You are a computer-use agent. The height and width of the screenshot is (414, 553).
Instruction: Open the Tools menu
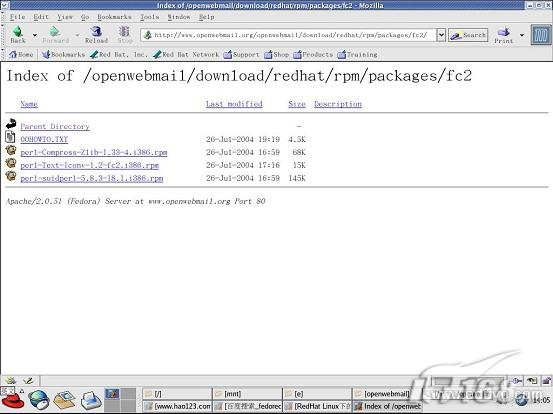pos(150,17)
